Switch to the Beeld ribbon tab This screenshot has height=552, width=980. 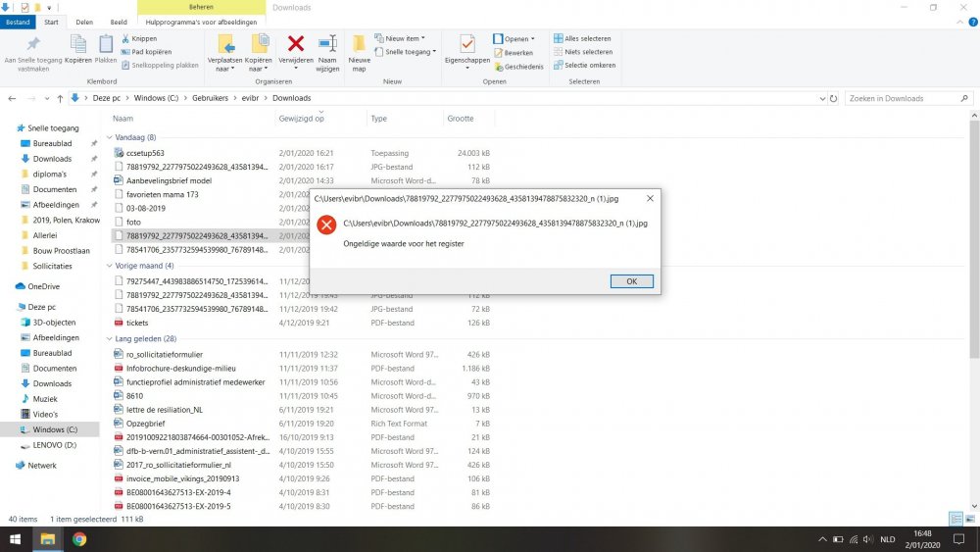click(118, 21)
